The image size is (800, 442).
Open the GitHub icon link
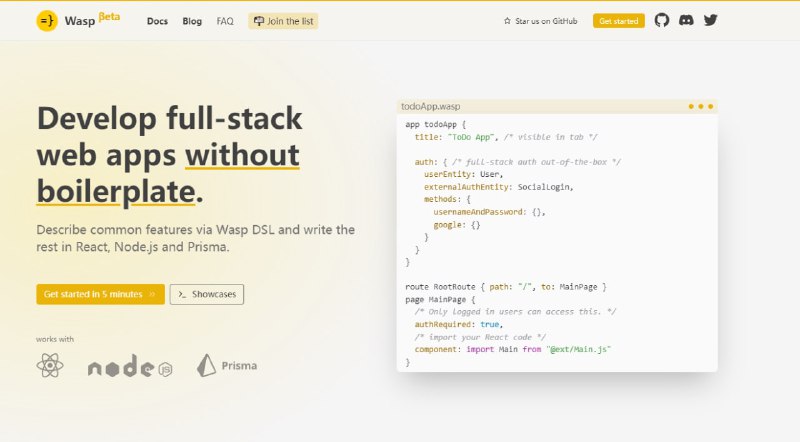pos(661,20)
